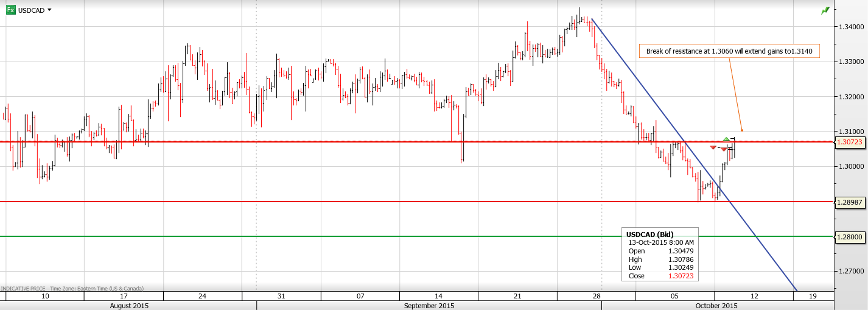Open the USDCAD symbol dropdown arrow
868x310 pixels.
click(49, 10)
